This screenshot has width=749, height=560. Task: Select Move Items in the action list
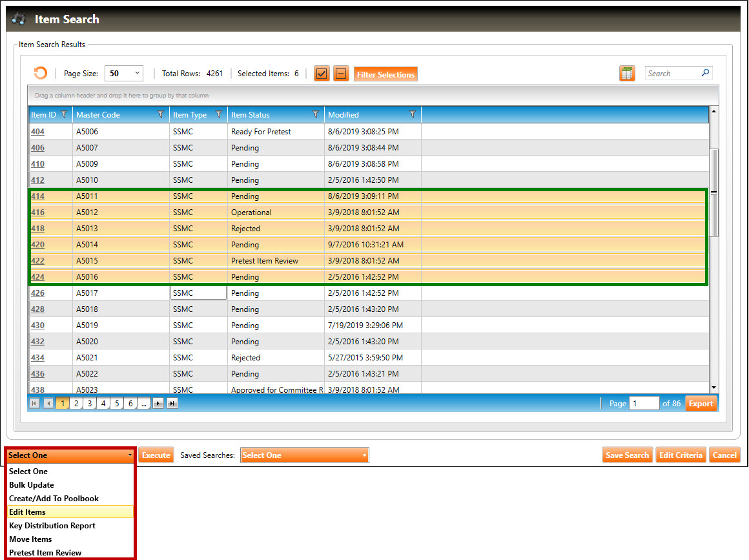click(x=30, y=539)
